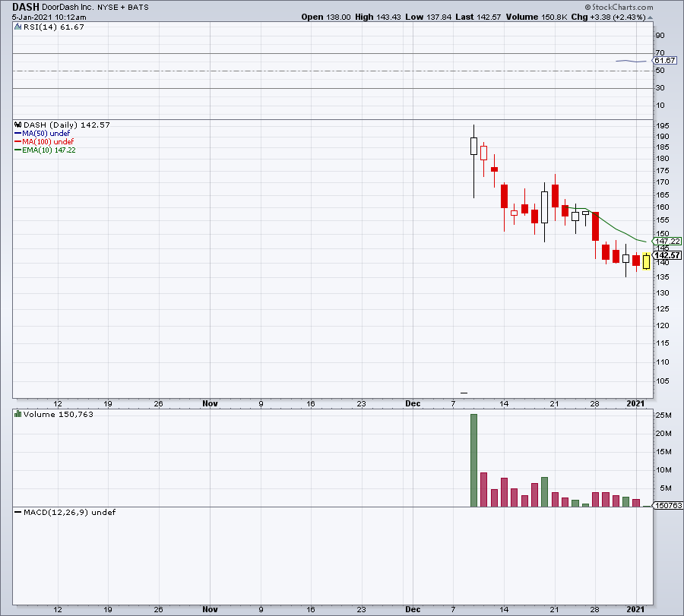Click the 147.22 EMA price tag
684x616 pixels.
(x=667, y=241)
